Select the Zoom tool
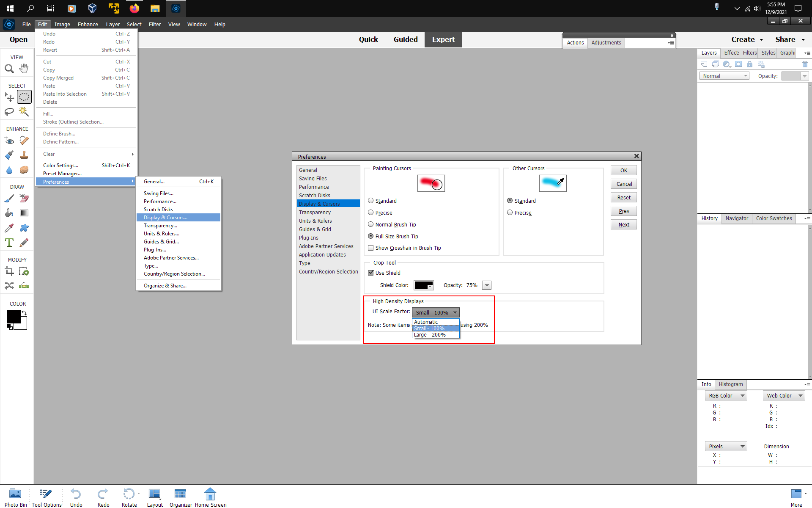Screen dimensions: 812x508 (x=9, y=68)
